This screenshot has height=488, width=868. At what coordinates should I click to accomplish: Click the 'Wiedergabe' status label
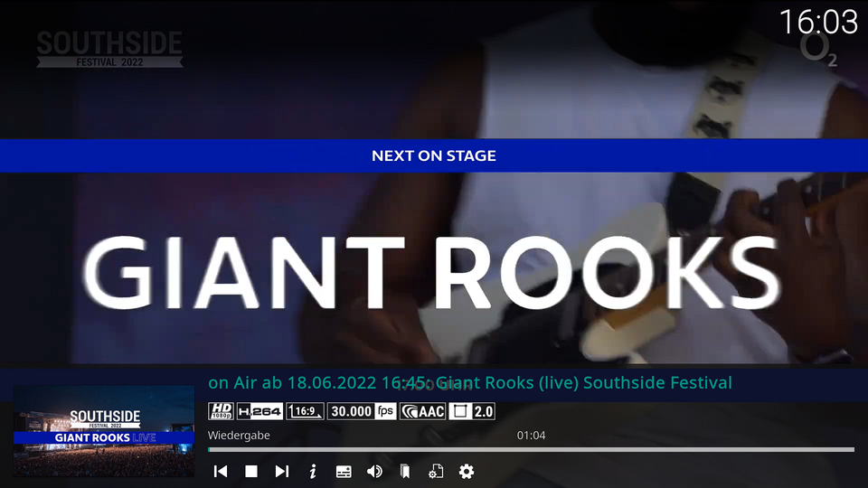point(239,436)
